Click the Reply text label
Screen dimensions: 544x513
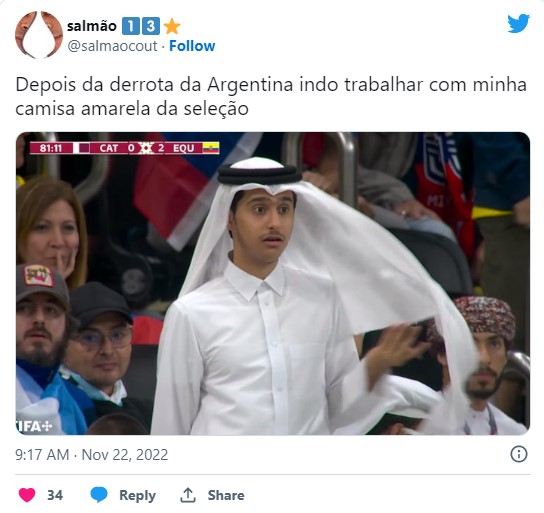(x=137, y=495)
